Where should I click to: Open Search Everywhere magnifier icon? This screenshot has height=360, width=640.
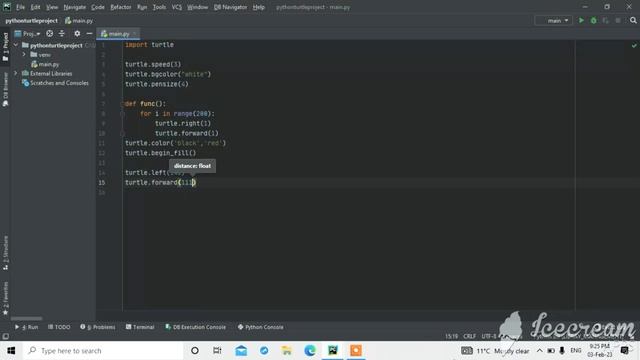coord(633,20)
